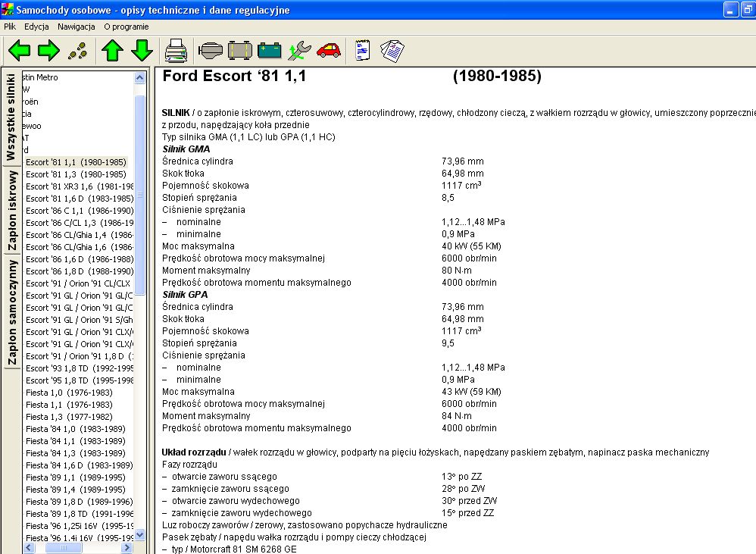Switch to the Zapłon samoczynny tab

pyautogui.click(x=12, y=312)
